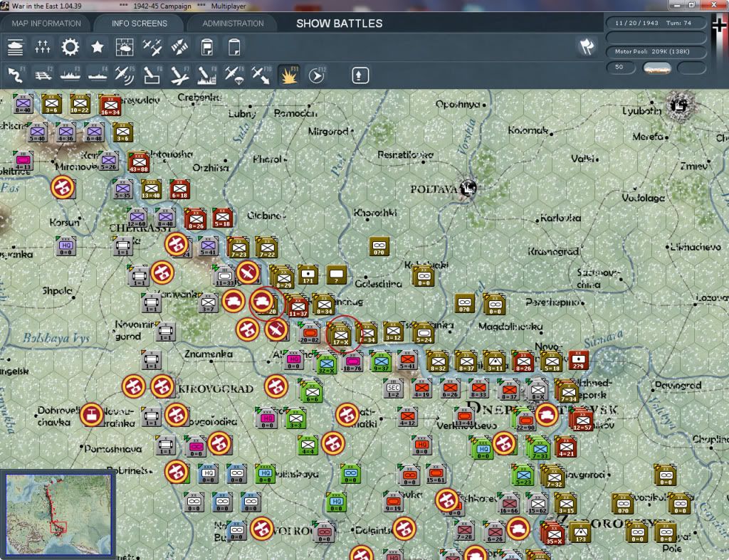Screen dimensions: 729x560
Task: Select the red 35=X unit stack
Action: pos(553,534)
